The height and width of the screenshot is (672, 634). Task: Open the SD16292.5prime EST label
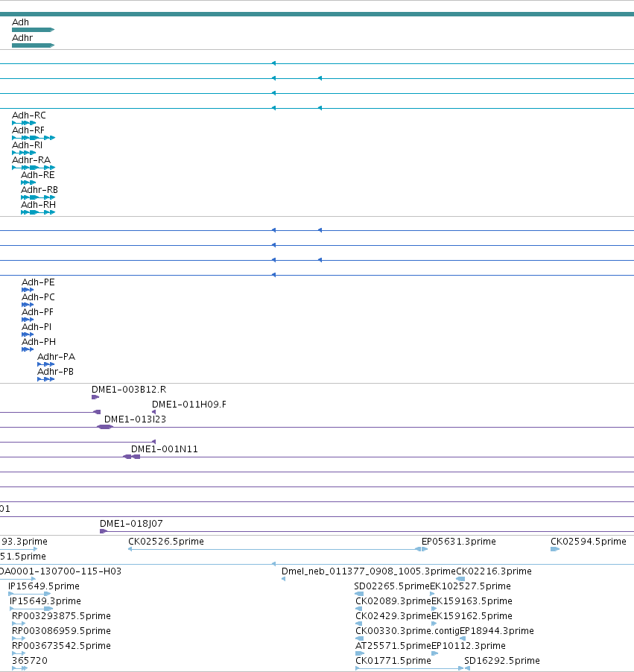(502, 661)
